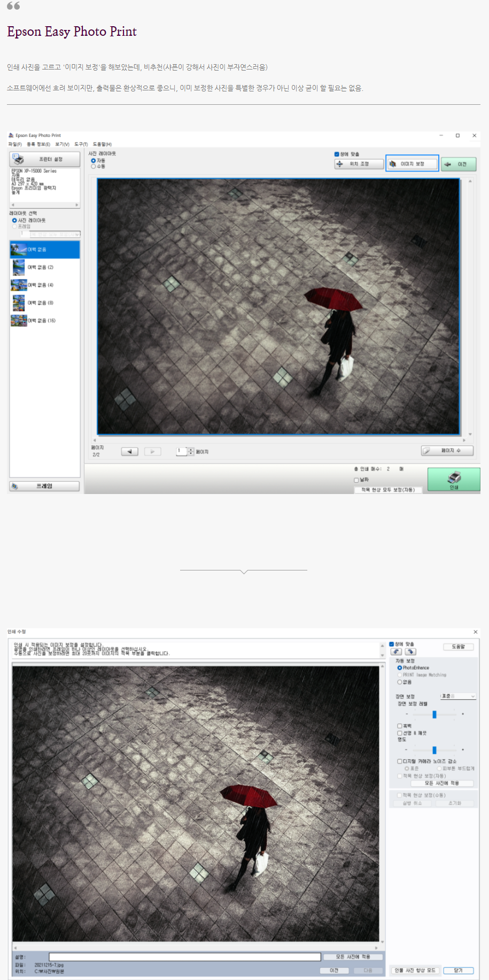The width and height of the screenshot is (489, 980).
Task: Click the back (이전) button with green arrow
Action: tap(458, 164)
